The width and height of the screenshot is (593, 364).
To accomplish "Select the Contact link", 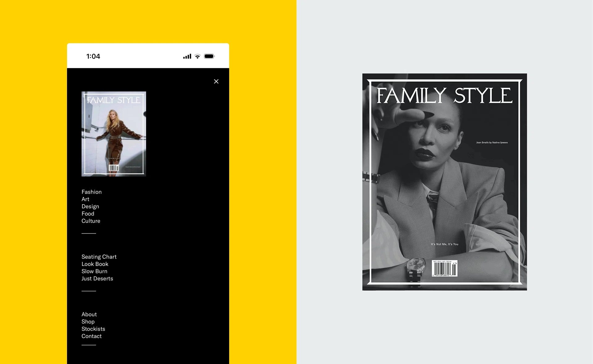I will pyautogui.click(x=91, y=336).
